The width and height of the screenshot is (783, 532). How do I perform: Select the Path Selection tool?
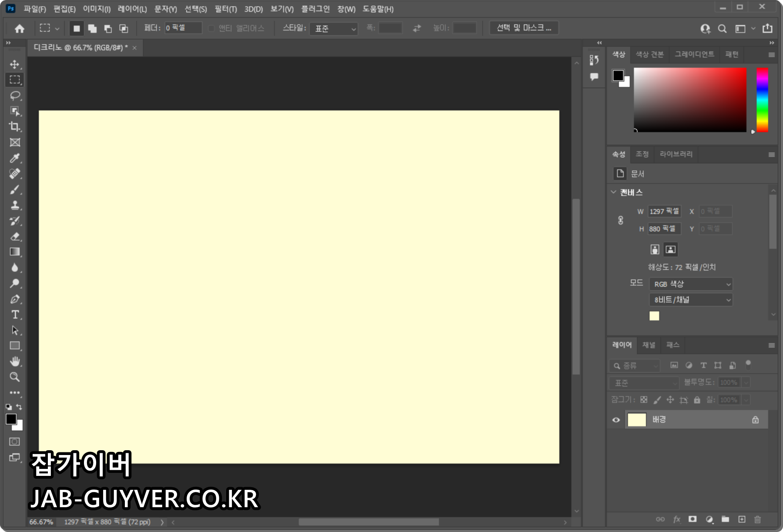click(x=15, y=330)
